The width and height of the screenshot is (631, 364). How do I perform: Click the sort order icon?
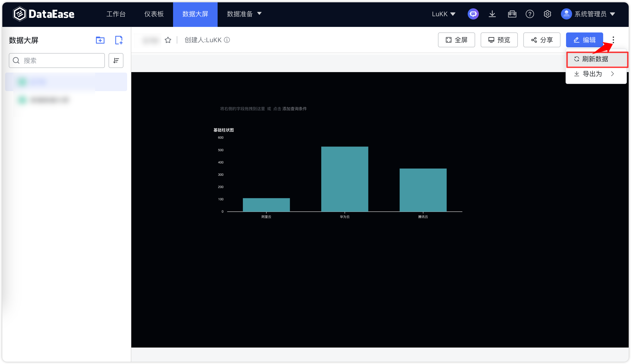click(x=116, y=61)
